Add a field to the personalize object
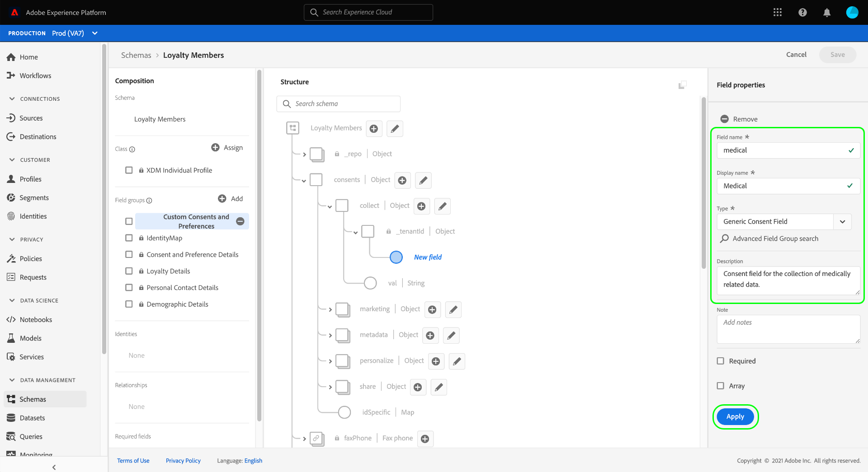This screenshot has width=868, height=472. click(436, 361)
